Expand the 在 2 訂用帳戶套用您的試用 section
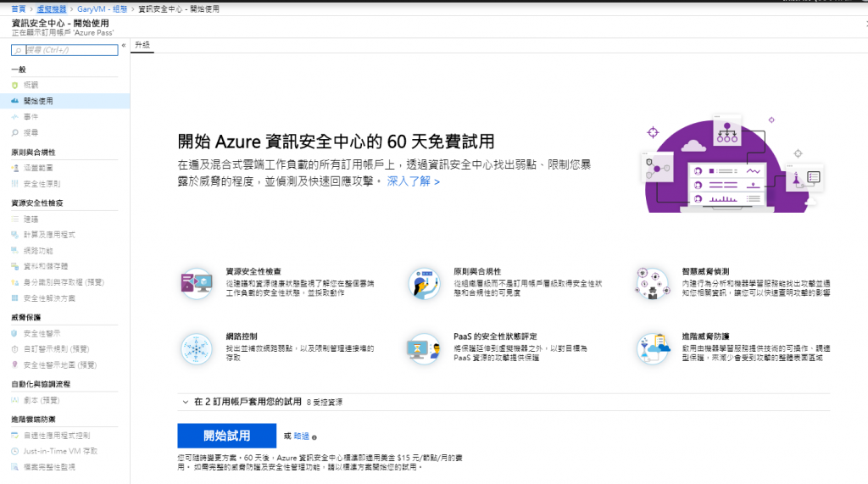Image resolution: width=868 pixels, height=484 pixels. pos(186,402)
